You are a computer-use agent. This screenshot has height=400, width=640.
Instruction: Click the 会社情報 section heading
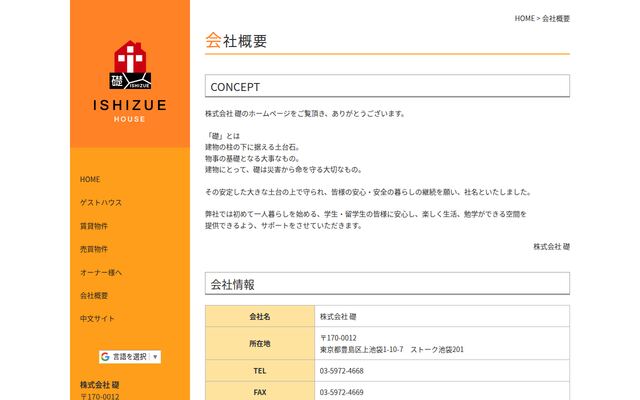(x=387, y=284)
